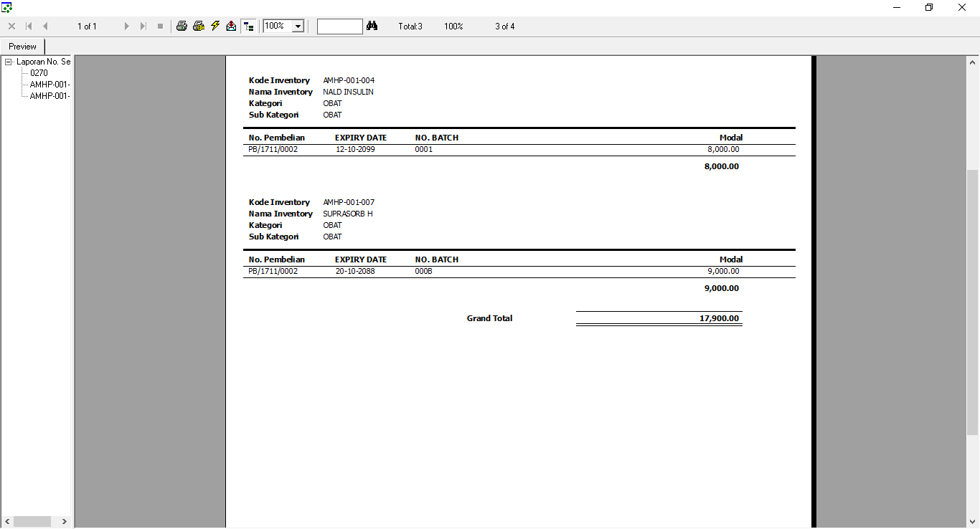Click the bold subtotal 8,000.00
This screenshot has width=980, height=529.
tap(722, 166)
